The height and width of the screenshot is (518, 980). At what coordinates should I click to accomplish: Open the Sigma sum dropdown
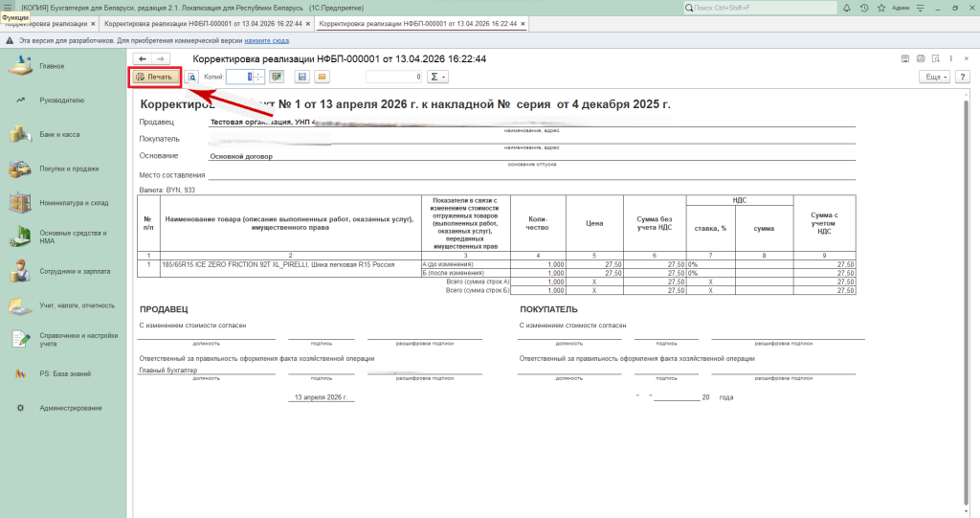[437, 77]
